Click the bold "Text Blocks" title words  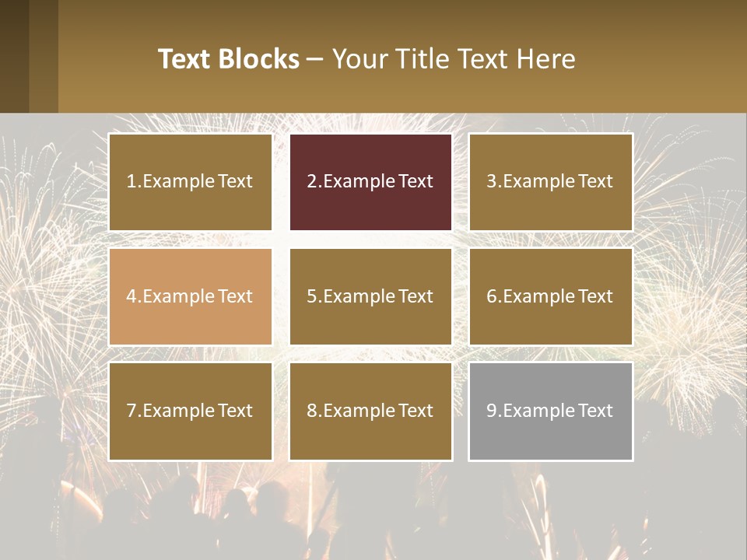pos(228,59)
